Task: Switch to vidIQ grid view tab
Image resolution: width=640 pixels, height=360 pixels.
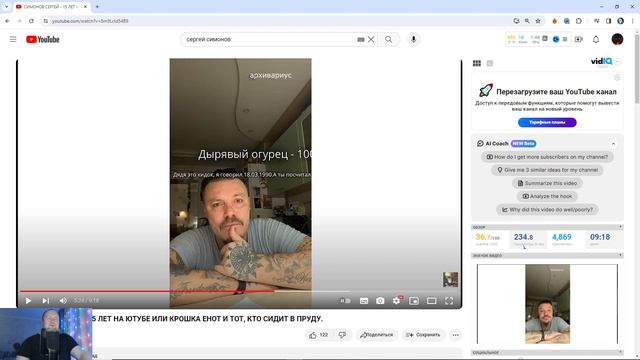Action: [x=477, y=63]
